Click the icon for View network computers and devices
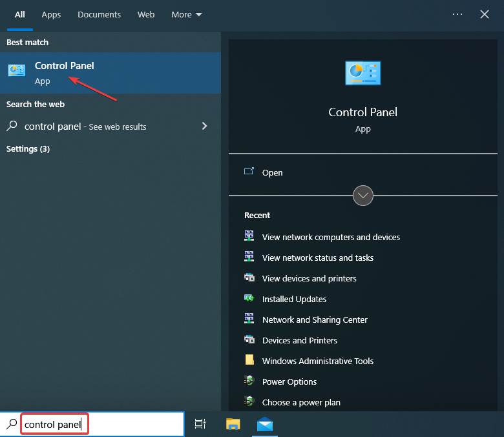The height and width of the screenshot is (437, 504). 249,236
